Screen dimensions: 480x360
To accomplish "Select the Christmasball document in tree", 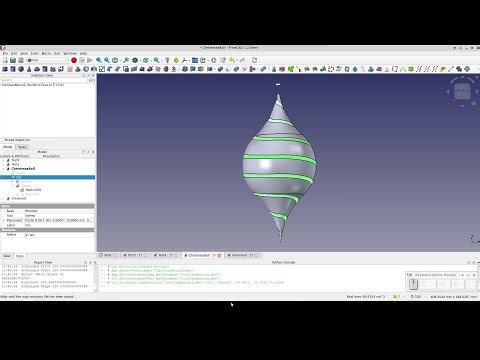I will click(23, 169).
